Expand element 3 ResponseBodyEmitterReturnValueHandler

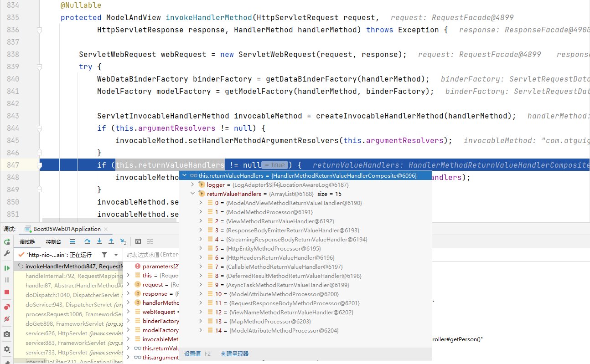tap(201, 230)
